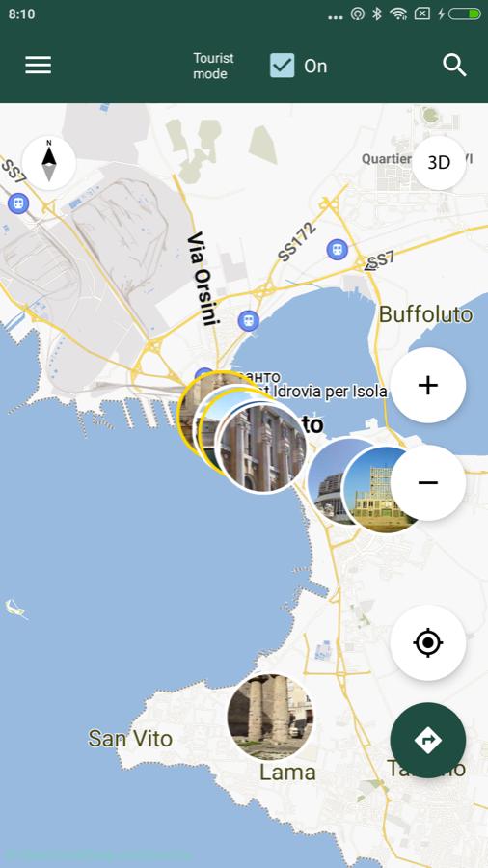Zoom out with the minus button

427,483
